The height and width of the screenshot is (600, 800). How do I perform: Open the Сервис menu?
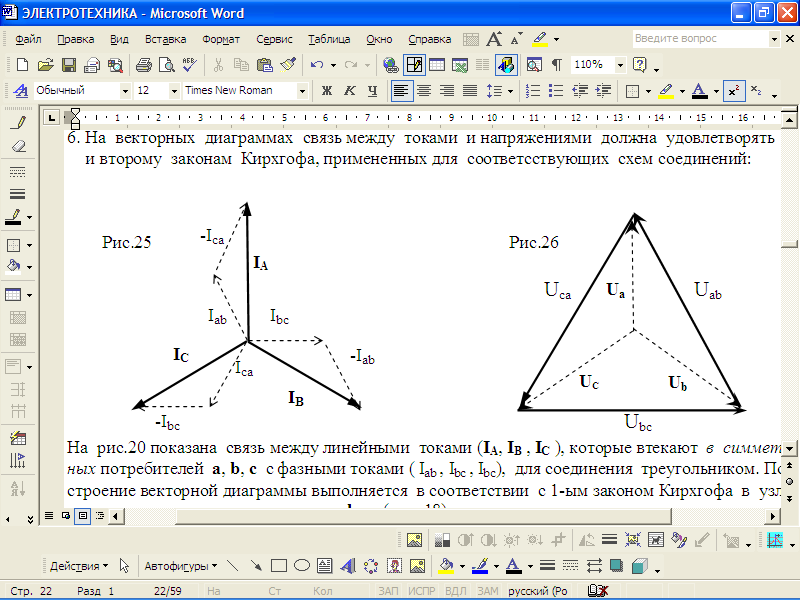274,39
